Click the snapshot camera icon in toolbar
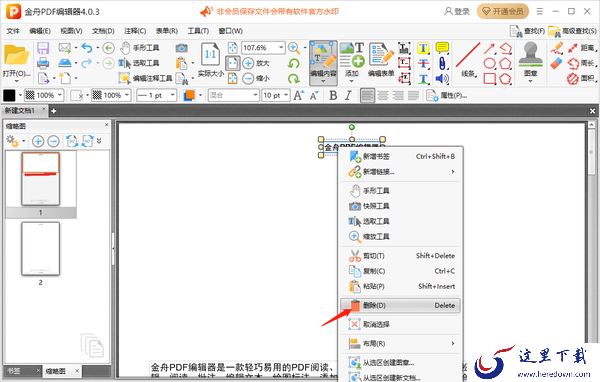Viewport: 600px width, 382px height. pos(181,48)
